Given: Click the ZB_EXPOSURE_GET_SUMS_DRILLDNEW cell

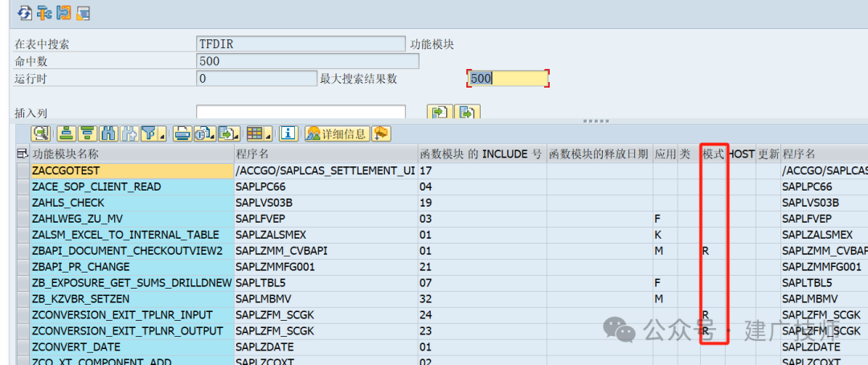Looking at the screenshot, I should tap(133, 283).
